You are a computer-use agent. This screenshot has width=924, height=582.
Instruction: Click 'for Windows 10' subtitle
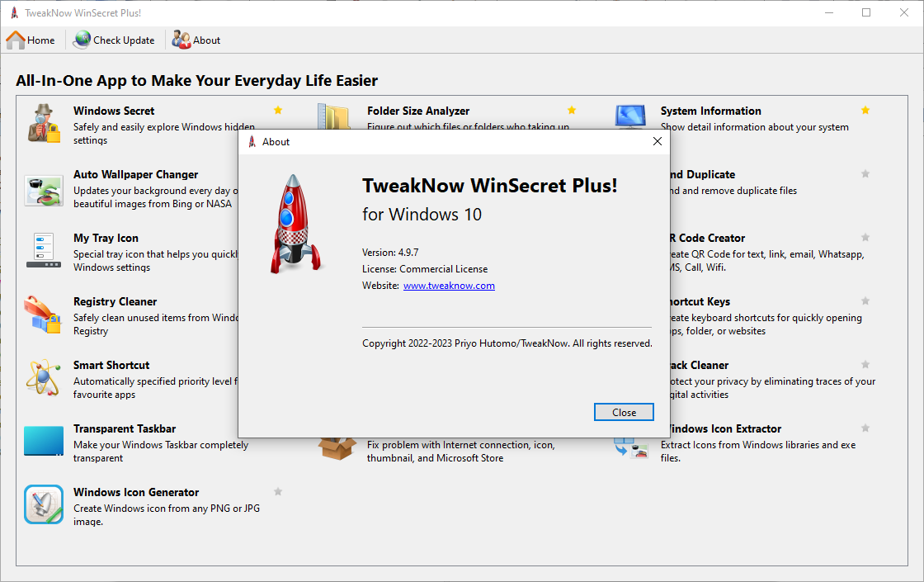click(422, 214)
